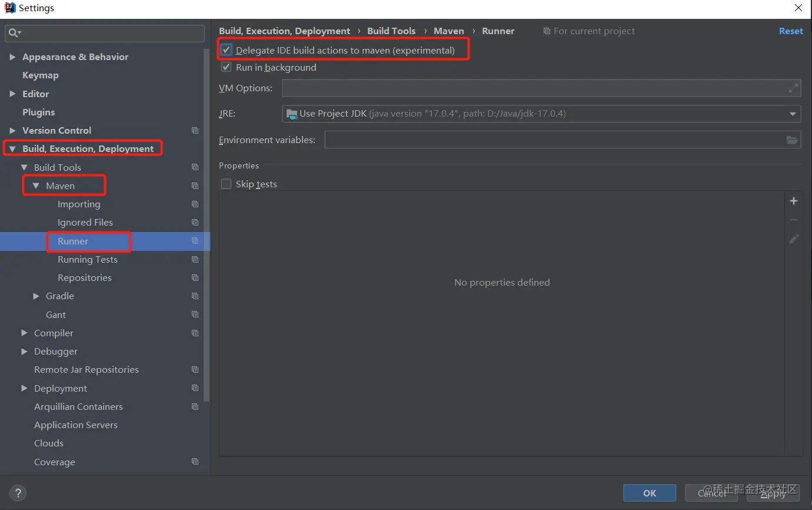Close the Settings dialog window
The height and width of the screenshot is (510, 812).
tap(798, 8)
